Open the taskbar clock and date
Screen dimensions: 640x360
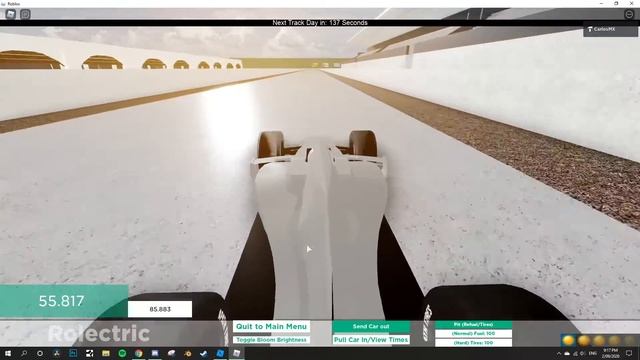[610, 353]
